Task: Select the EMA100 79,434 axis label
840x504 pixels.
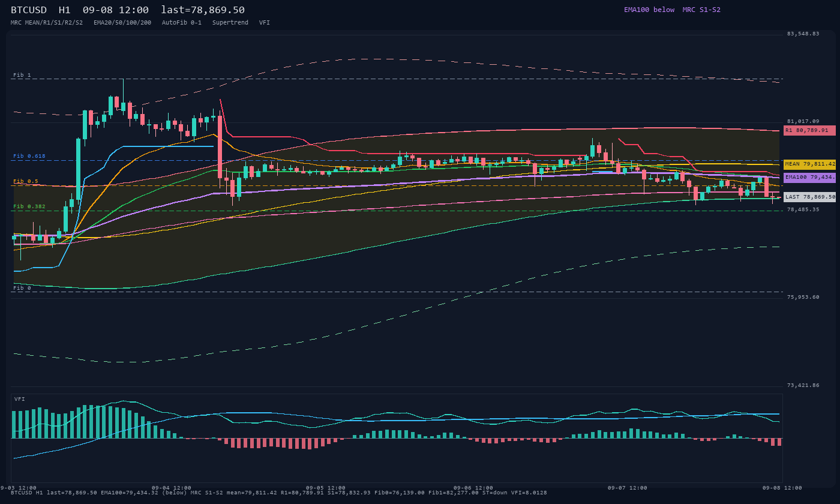Action: 809,178
